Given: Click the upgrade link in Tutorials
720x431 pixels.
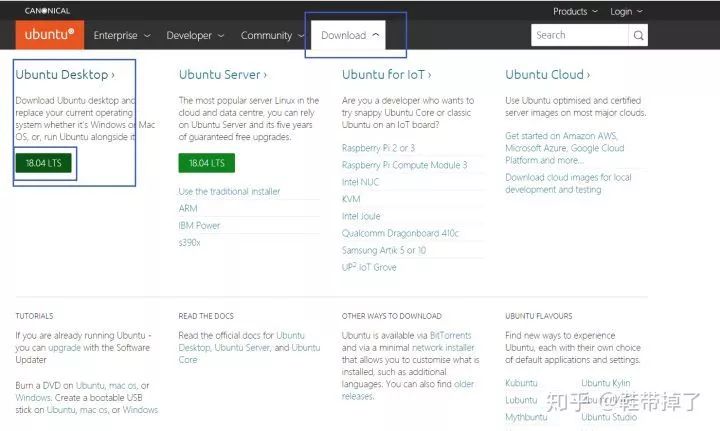Looking at the screenshot, I should (x=64, y=348).
